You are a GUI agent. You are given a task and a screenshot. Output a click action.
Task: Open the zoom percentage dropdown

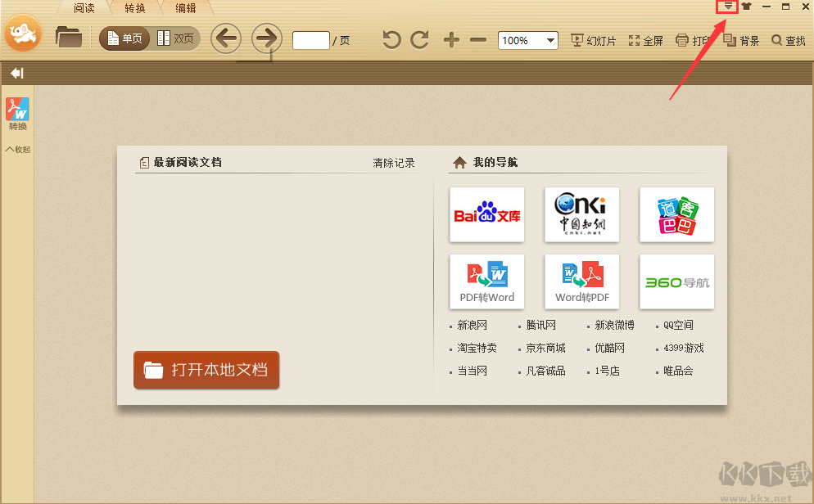tap(551, 40)
